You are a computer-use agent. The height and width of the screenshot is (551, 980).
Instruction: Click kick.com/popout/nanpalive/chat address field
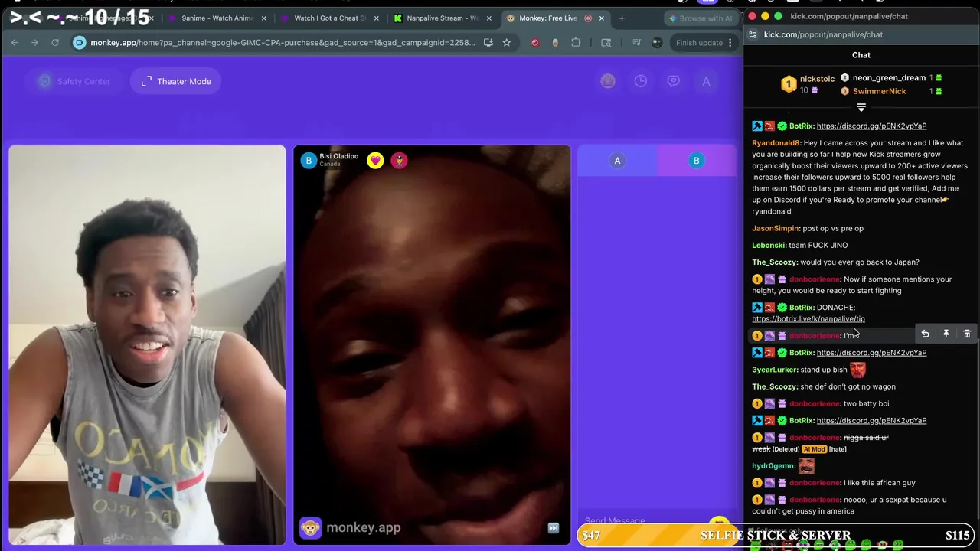[823, 34]
